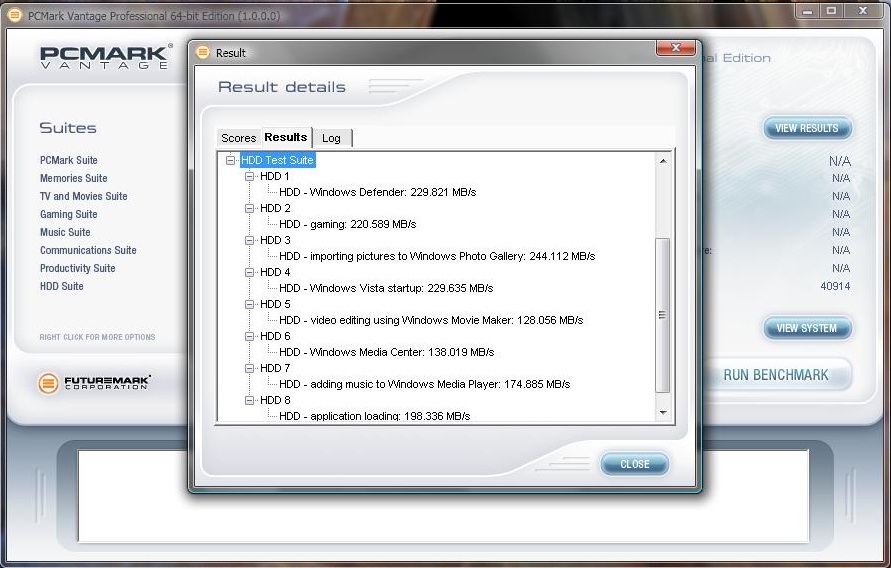Collapse the HDD 1 tree node
891x568 pixels.
[249, 176]
